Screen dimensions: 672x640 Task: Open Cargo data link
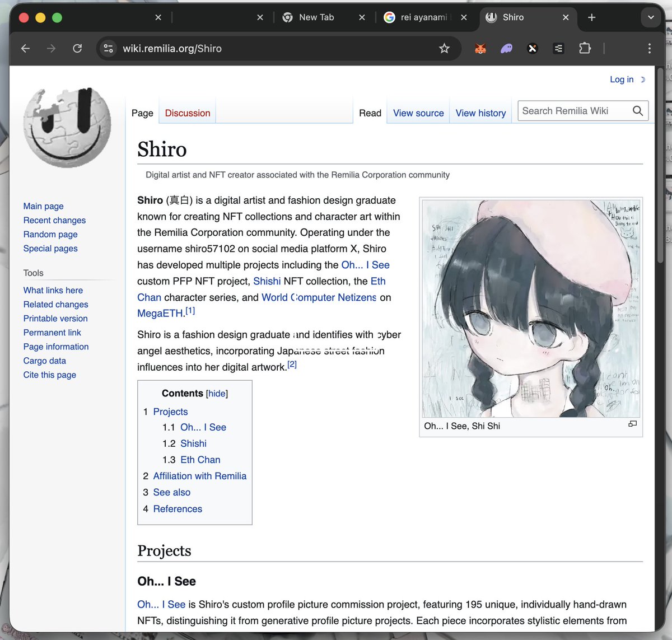tap(45, 361)
